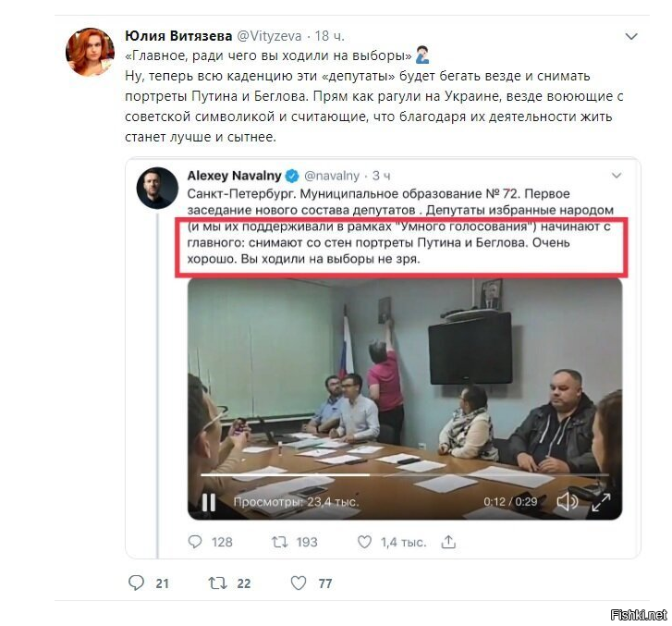
Task: Click Юлия Витязева avatar picture
Action: pos(90,52)
